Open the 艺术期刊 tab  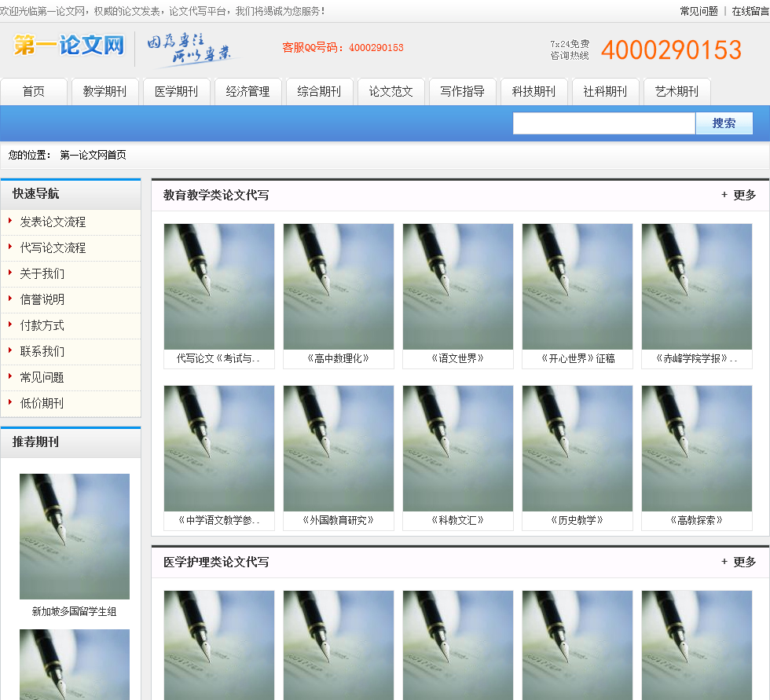click(x=676, y=91)
